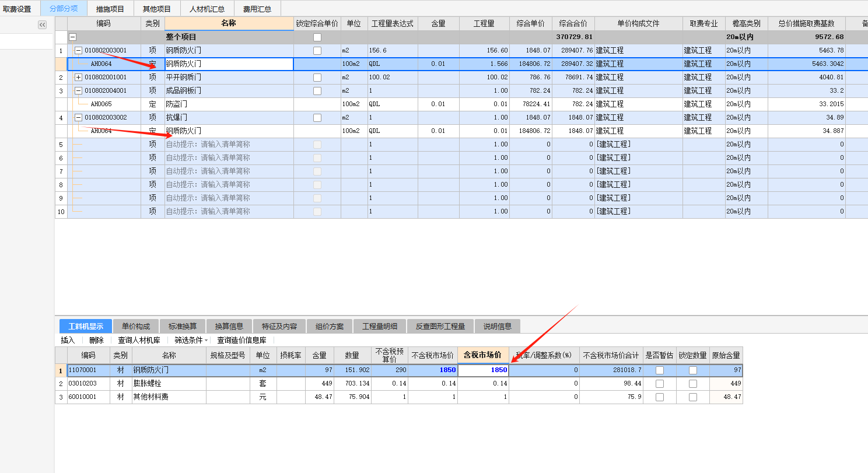Check 是否暂估 for 膨胀螺栓
The image size is (868, 473).
tap(660, 384)
